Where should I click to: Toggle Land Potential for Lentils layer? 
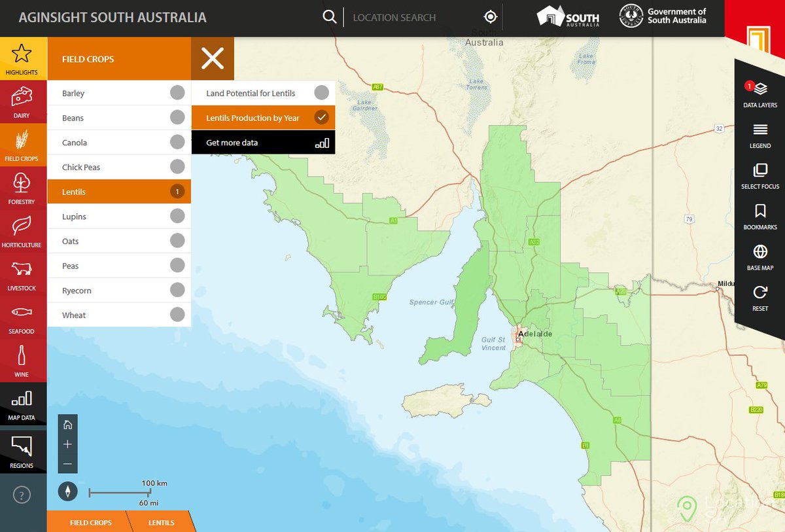pyautogui.click(x=264, y=93)
